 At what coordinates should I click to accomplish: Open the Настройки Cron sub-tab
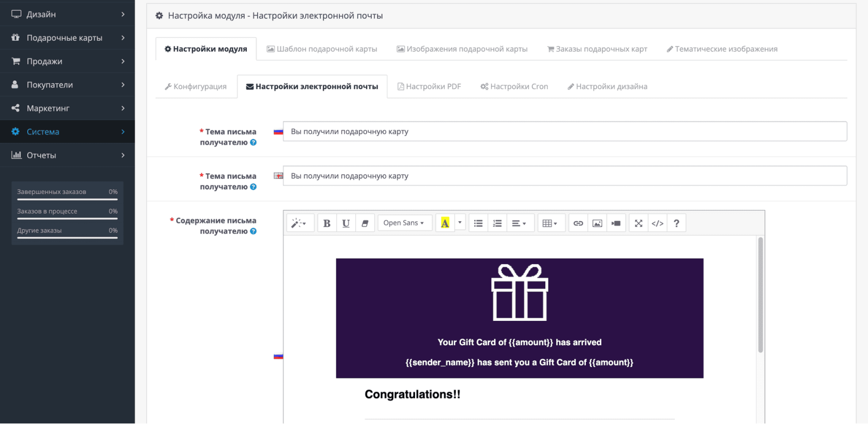tap(514, 87)
